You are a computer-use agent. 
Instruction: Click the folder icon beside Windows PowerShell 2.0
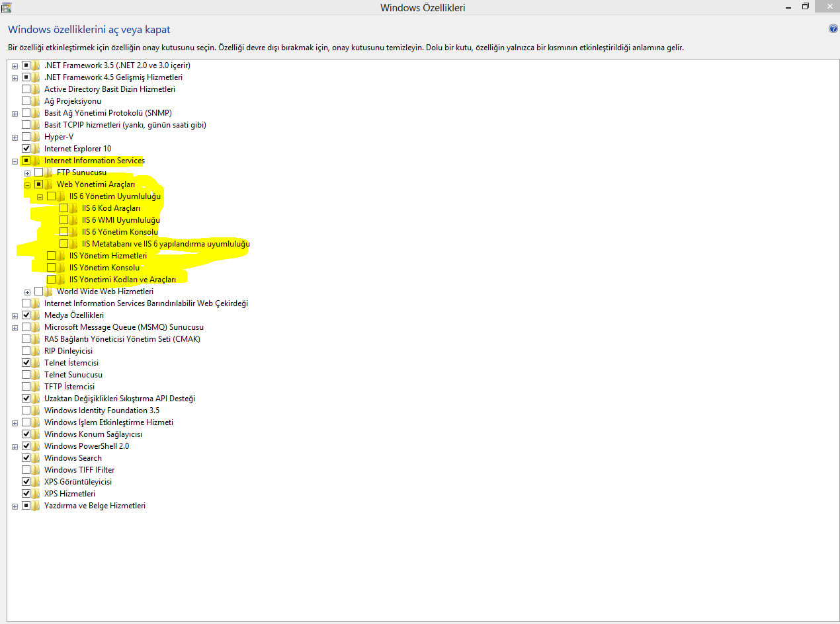click(36, 446)
